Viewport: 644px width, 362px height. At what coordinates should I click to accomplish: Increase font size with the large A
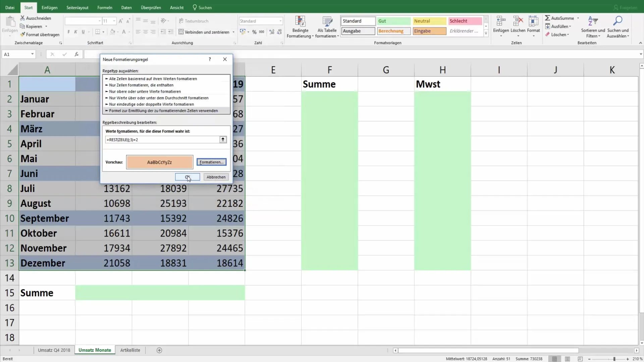click(121, 21)
